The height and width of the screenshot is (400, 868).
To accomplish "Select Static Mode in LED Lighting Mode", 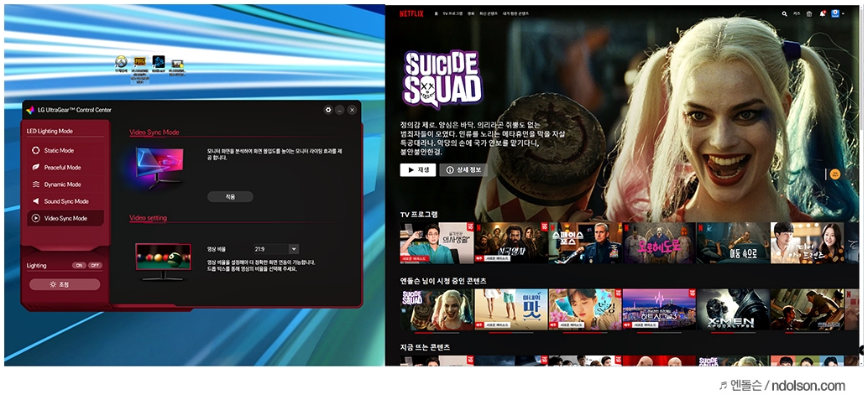I will click(65, 150).
